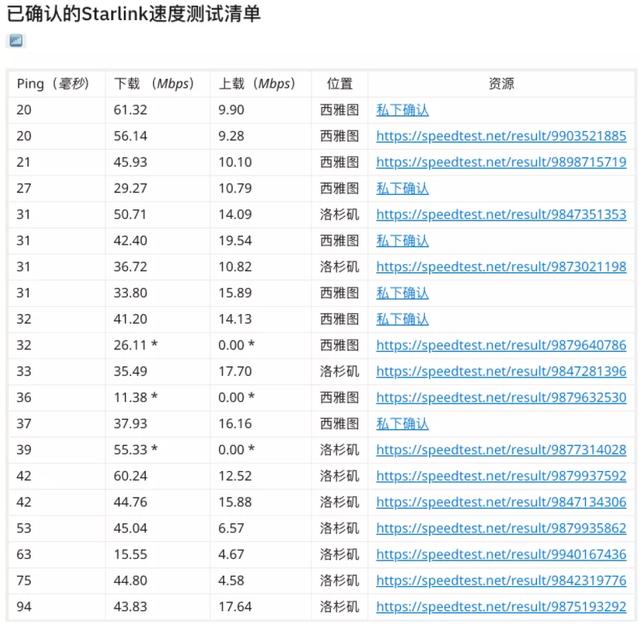The image size is (640, 624).
Task: Open speedtest result 9879937592 link
Action: 501,476
